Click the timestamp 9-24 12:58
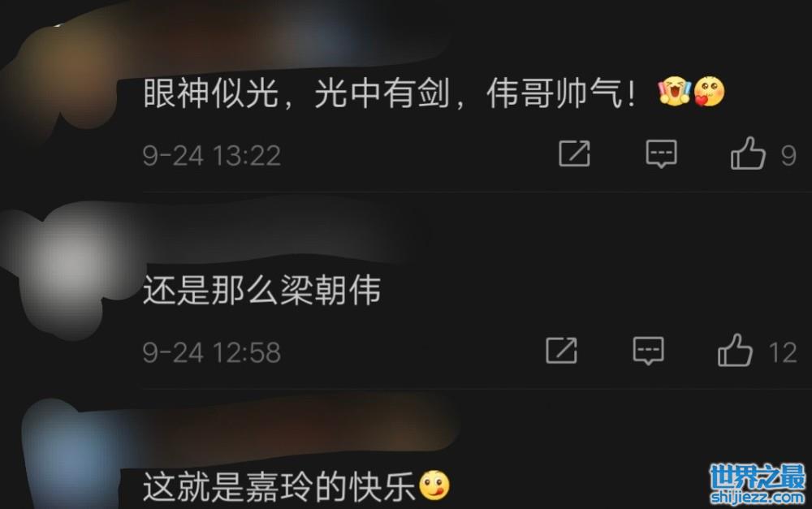This screenshot has width=812, height=509. point(212,352)
